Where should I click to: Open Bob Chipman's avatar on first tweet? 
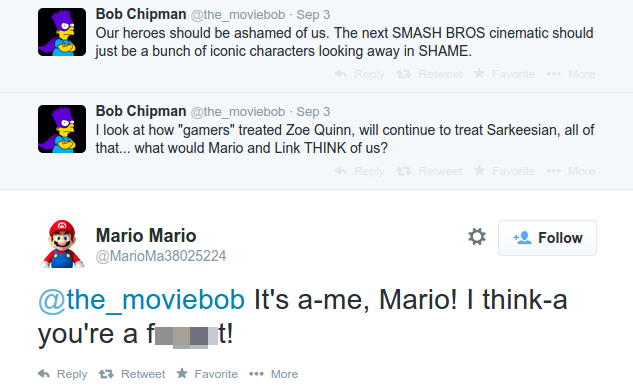click(62, 32)
